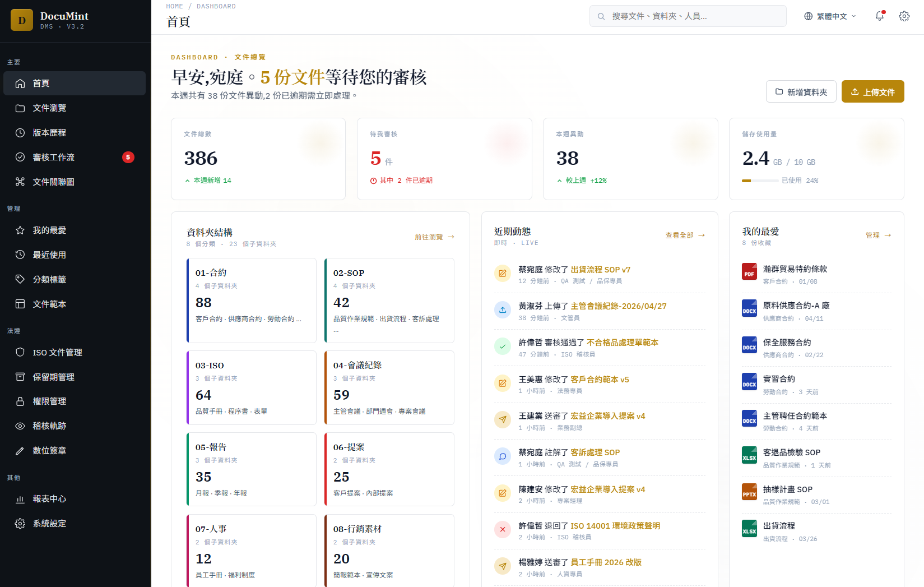Follow the 前往瀏覽 link
Screen dimensions: 924x587
434,237
